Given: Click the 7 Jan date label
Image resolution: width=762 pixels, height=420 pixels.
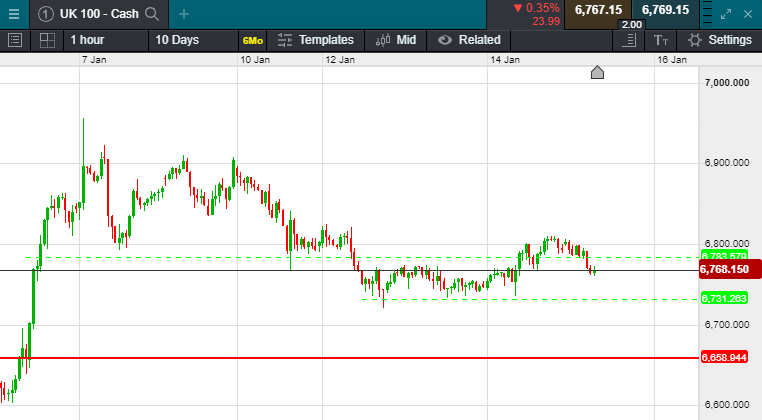Looking at the screenshot, I should [94, 60].
